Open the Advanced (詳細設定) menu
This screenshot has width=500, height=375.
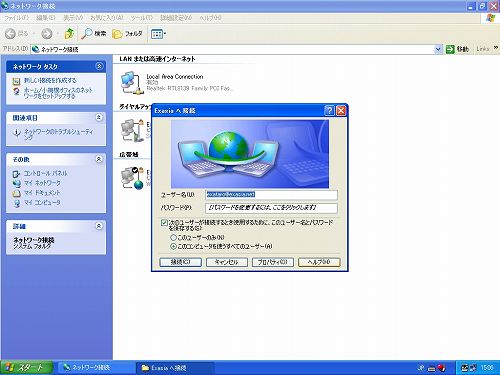pyautogui.click(x=176, y=18)
